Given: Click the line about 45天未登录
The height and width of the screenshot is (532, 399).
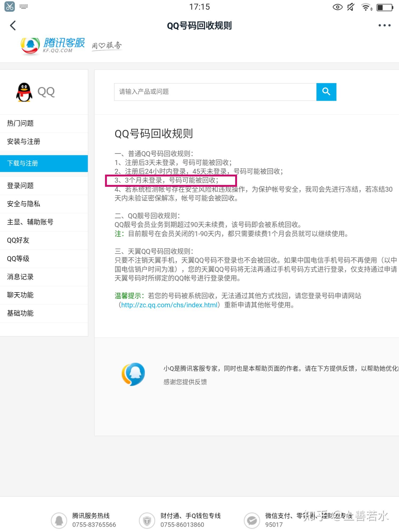Looking at the screenshot, I should pyautogui.click(x=199, y=171).
